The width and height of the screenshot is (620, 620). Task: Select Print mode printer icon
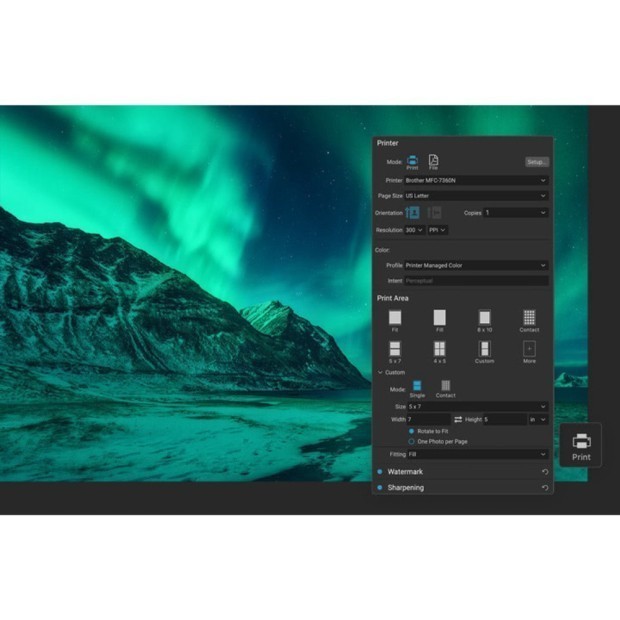pyautogui.click(x=412, y=160)
